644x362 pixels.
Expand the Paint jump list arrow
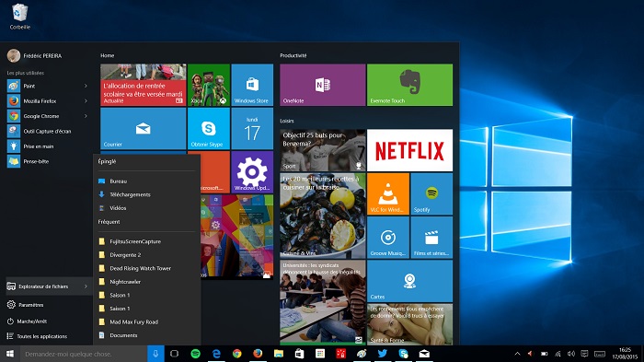pyautogui.click(x=86, y=86)
